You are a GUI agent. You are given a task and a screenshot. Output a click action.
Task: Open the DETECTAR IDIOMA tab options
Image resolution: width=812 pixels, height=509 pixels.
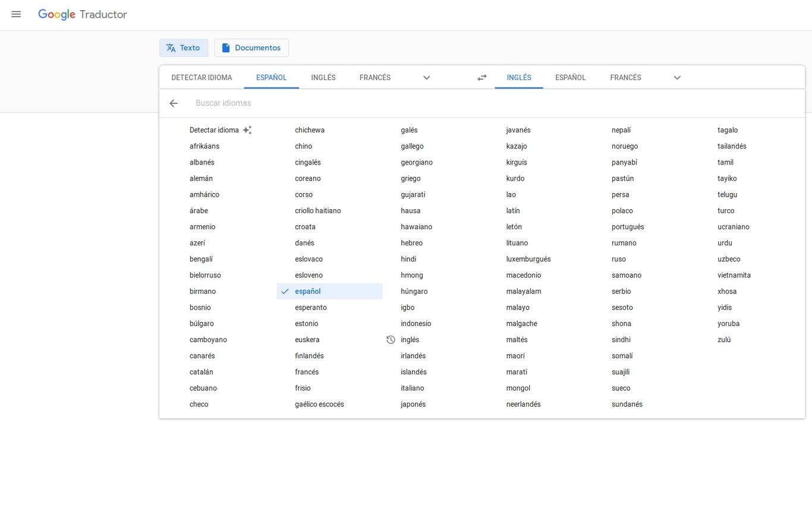202,77
